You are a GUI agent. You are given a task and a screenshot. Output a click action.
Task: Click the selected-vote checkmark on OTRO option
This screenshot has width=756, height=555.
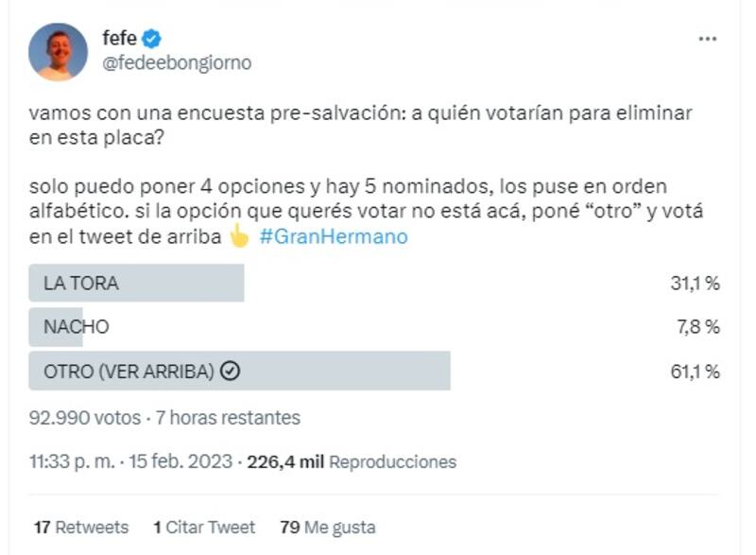coord(230,372)
